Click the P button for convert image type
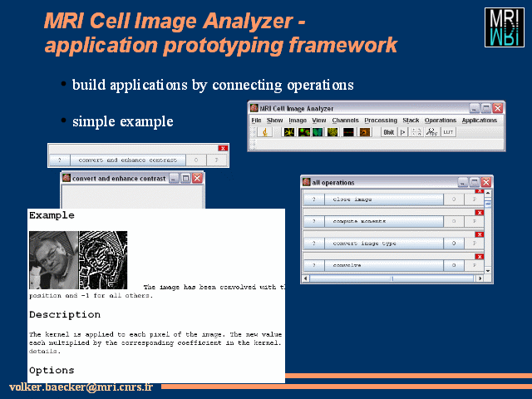 pyautogui.click(x=475, y=244)
